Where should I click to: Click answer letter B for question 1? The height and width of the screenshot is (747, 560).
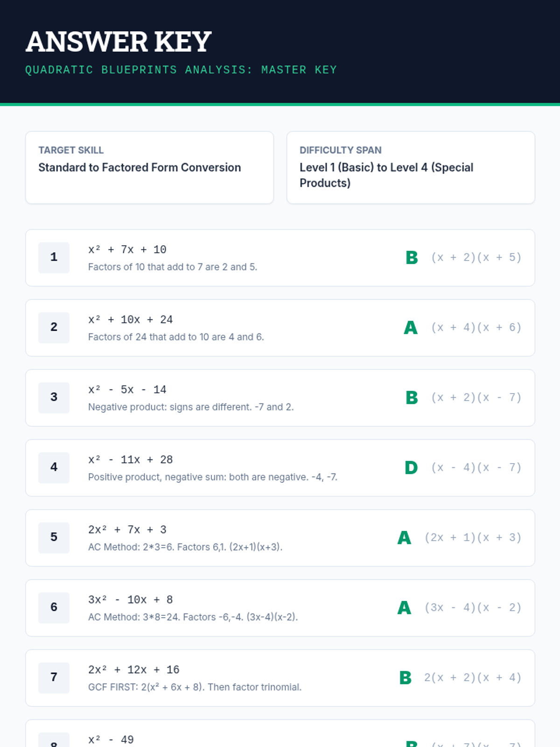click(x=412, y=258)
